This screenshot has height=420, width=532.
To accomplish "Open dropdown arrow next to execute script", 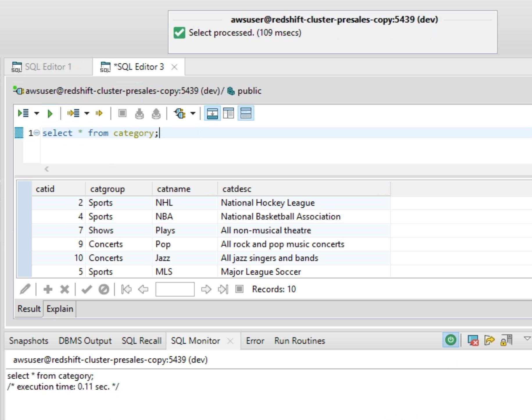I will [37, 113].
